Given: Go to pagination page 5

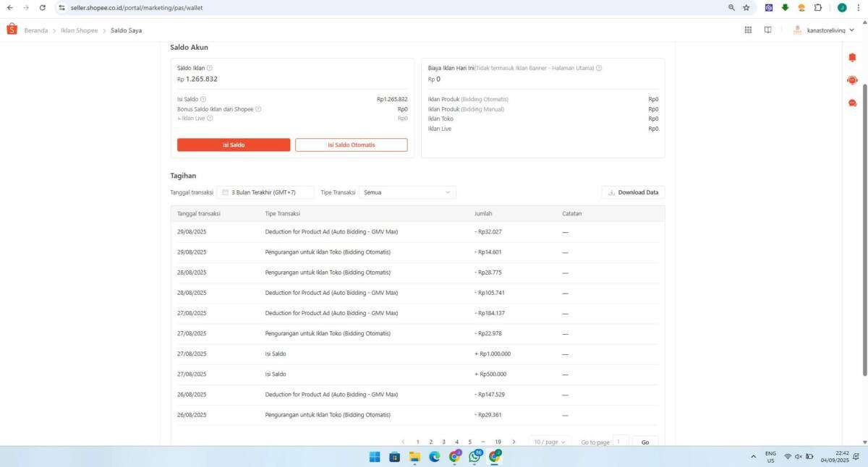Looking at the screenshot, I should [469, 442].
